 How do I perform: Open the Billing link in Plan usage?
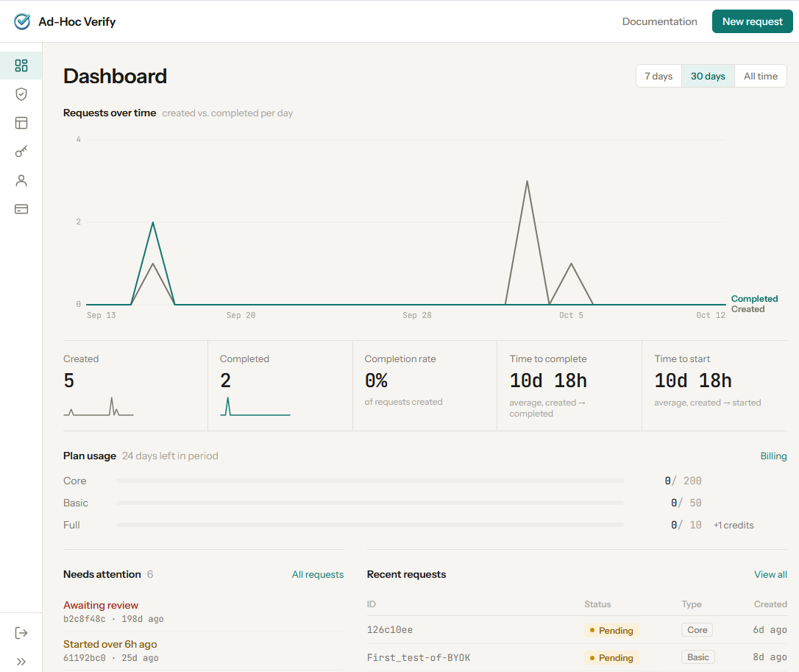point(773,456)
